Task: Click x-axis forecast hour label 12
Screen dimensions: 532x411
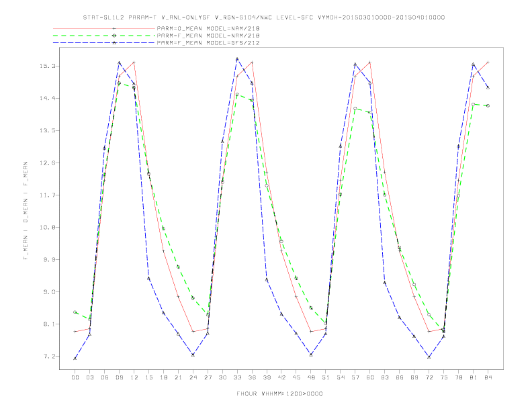Action: 134,377
